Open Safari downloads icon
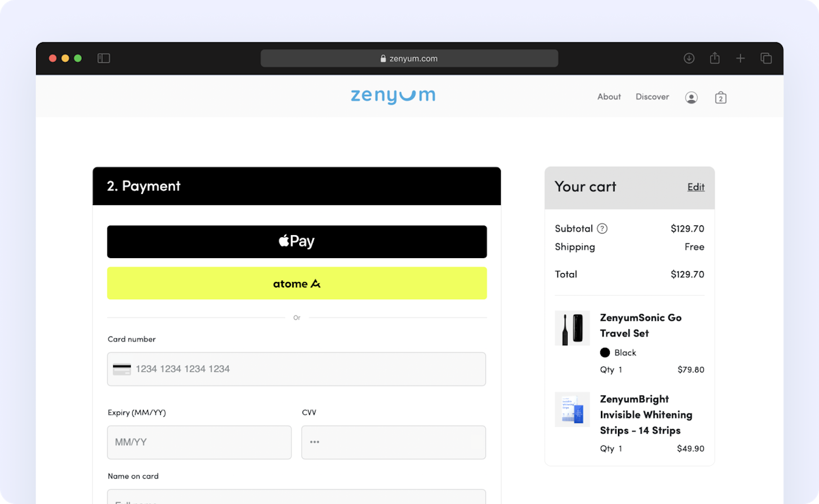 pos(689,59)
